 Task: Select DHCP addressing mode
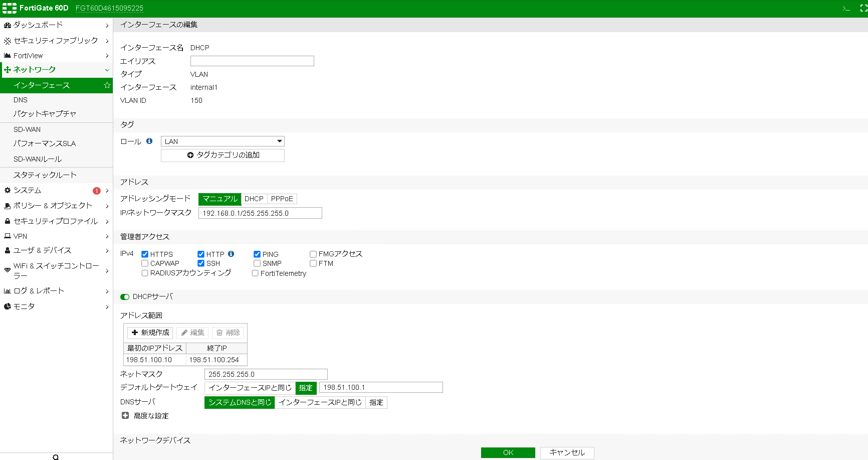pyautogui.click(x=254, y=199)
